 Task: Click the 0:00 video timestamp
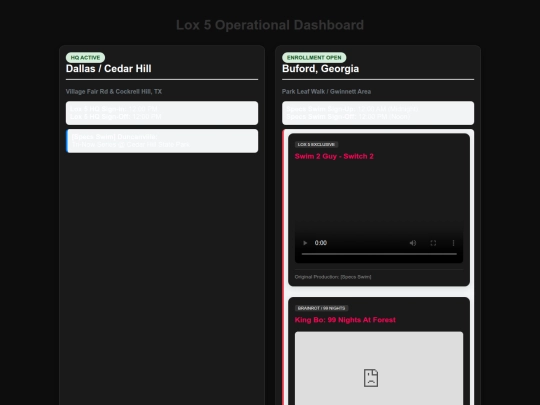coord(321,243)
